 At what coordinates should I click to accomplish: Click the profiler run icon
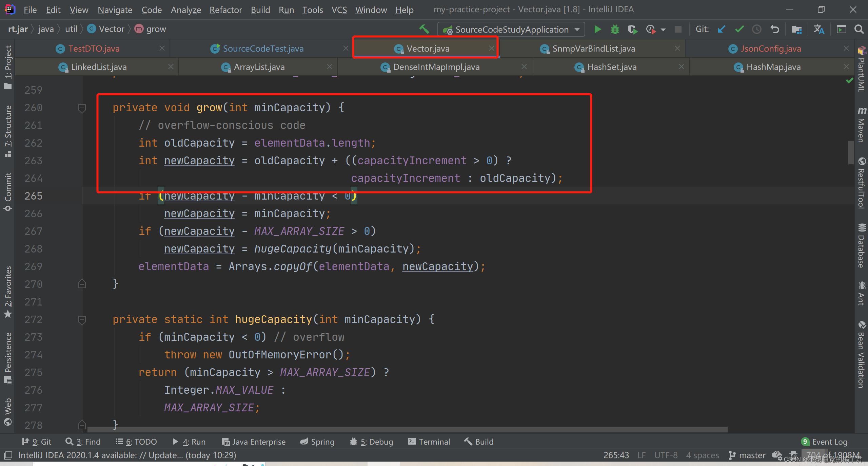(651, 30)
